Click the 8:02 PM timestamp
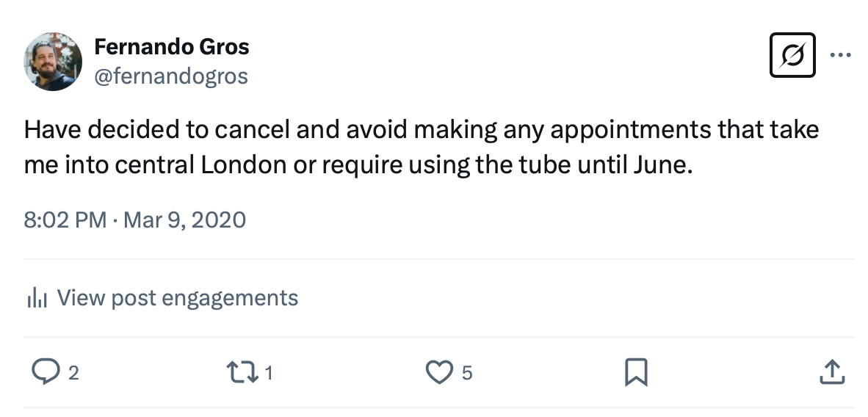 [x=65, y=220]
